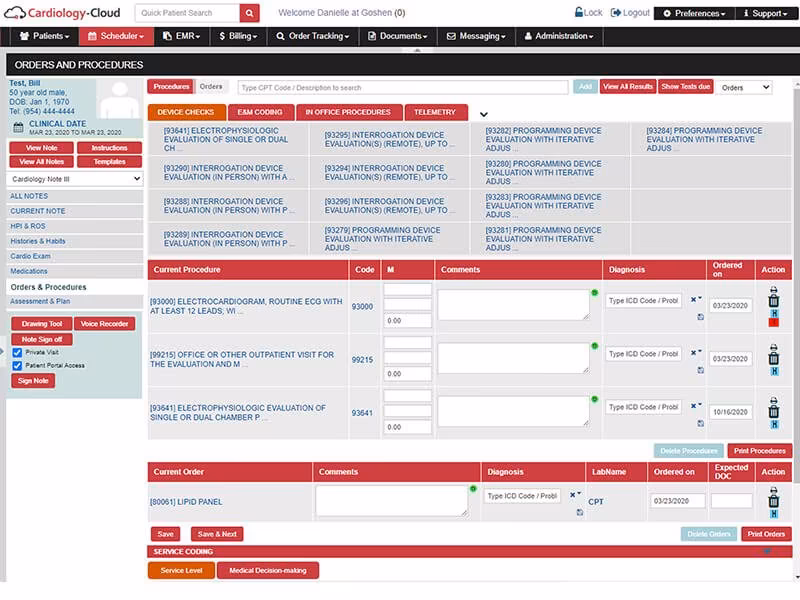The image size is (800, 600).
Task: Click the Sign Note button
Action: (33, 381)
